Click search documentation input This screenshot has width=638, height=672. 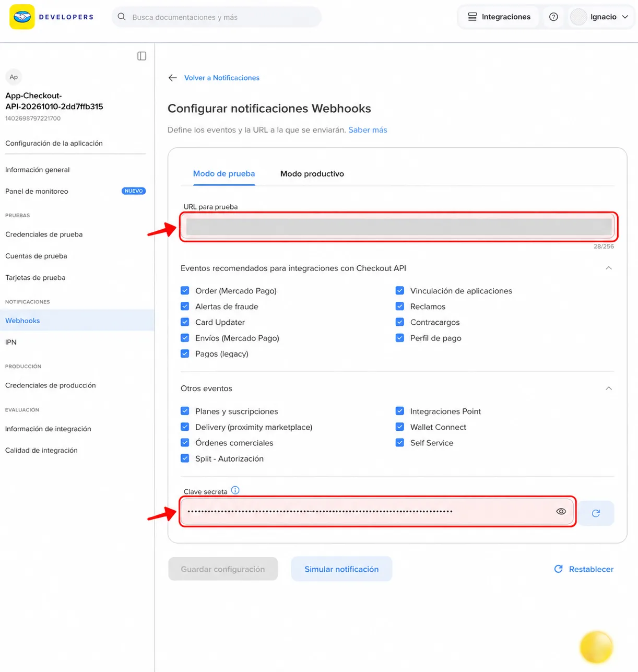pos(217,17)
